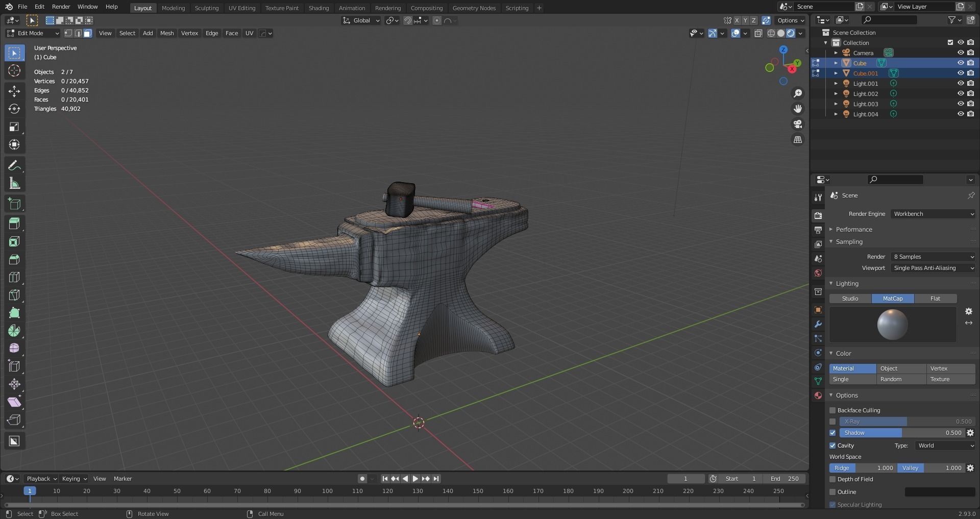The height and width of the screenshot is (519, 980).
Task: Click the zoom viewport magnifier icon
Action: (797, 93)
